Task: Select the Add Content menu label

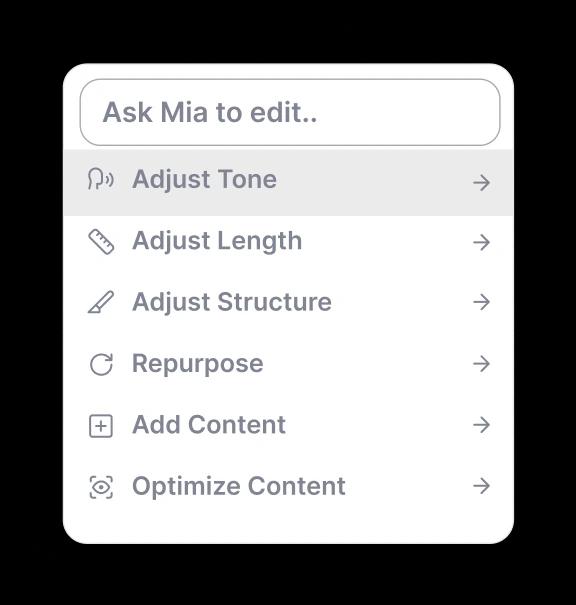Action: click(x=209, y=425)
